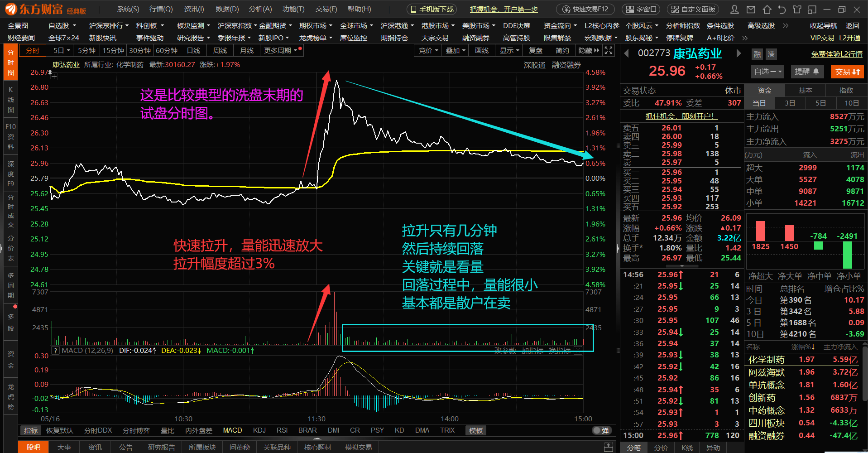868x453 pixels.
Task: Toggle the 弹 pop-up switch
Action: click(x=601, y=430)
